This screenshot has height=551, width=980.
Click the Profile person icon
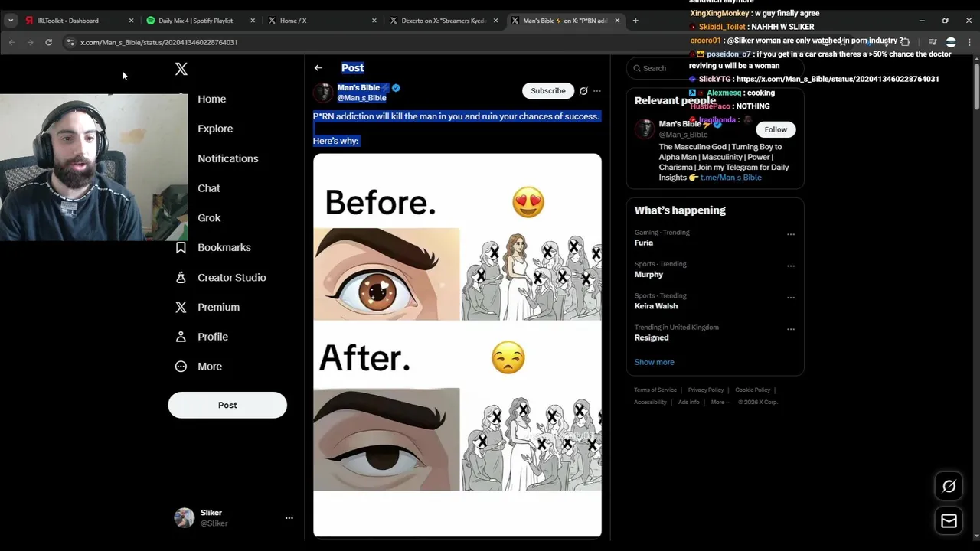[x=181, y=337]
